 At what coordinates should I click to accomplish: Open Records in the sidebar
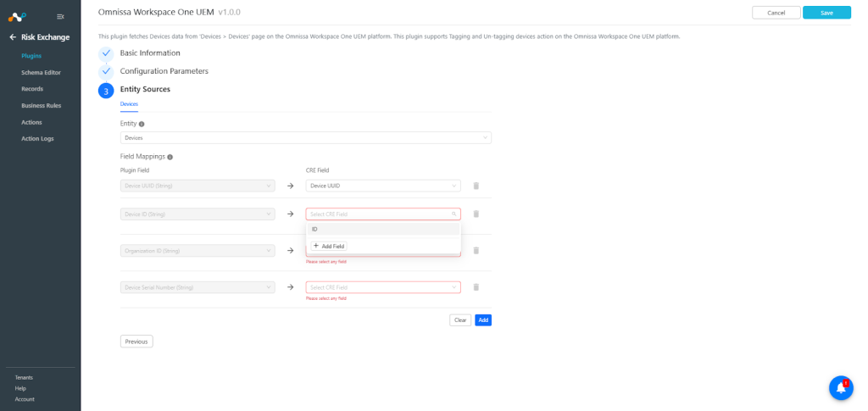click(32, 89)
